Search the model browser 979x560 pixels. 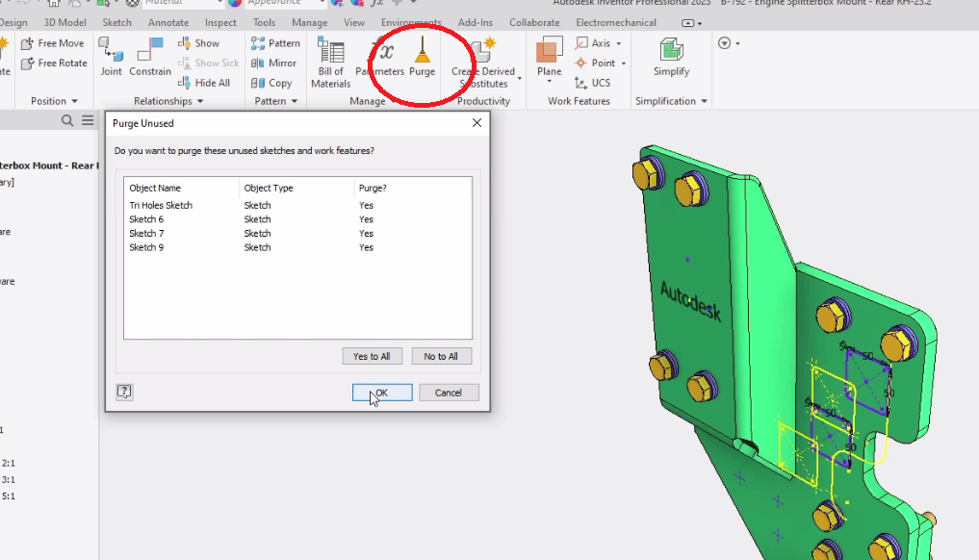click(67, 120)
